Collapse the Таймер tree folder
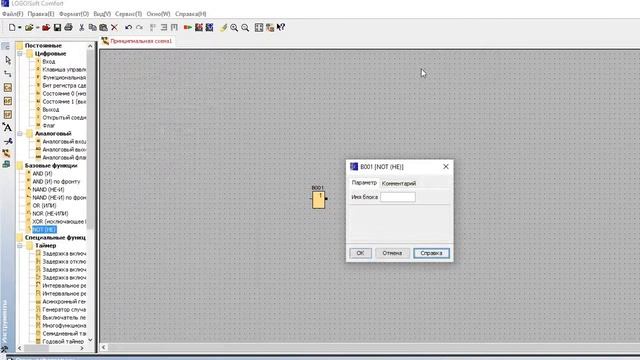The height and width of the screenshot is (360, 640). [20, 246]
